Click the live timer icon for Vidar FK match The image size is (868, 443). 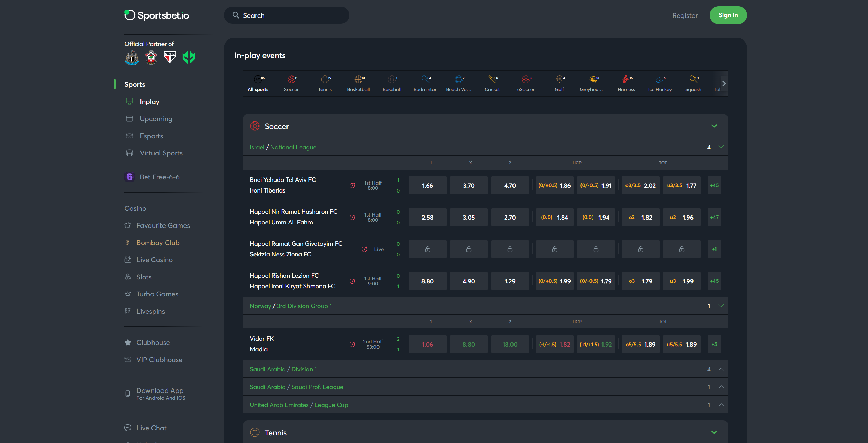pos(352,344)
